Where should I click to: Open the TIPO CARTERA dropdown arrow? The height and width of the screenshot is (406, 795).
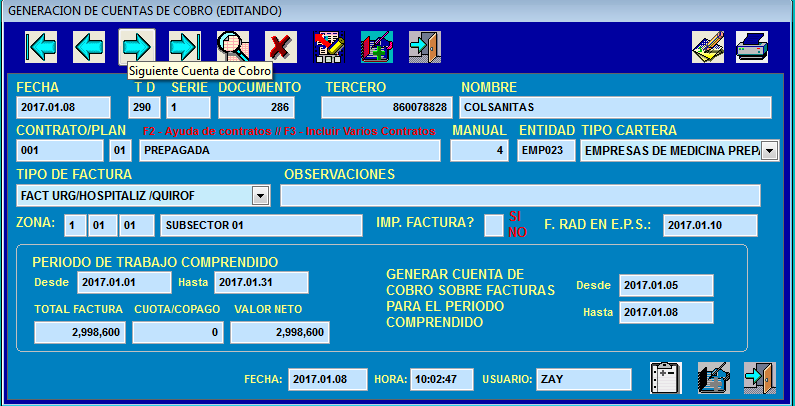(770, 151)
